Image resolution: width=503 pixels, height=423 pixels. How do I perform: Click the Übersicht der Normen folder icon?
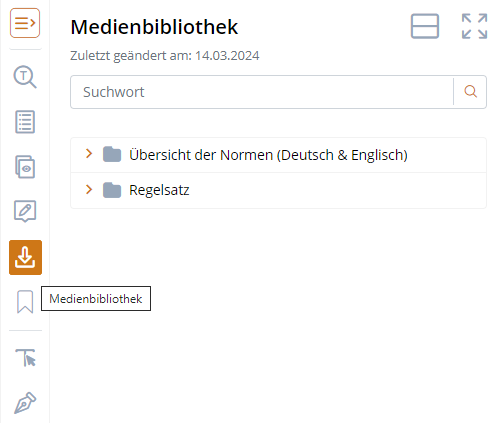tap(112, 154)
